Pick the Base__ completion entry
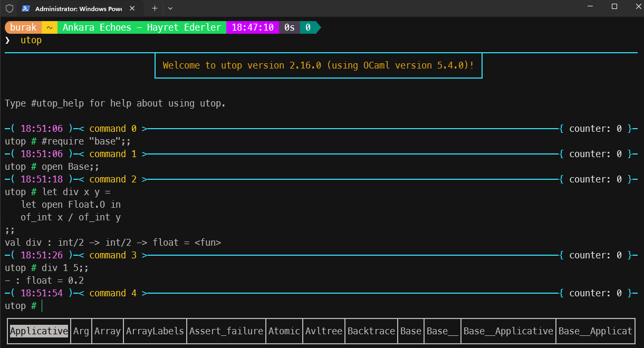Image resolution: width=644 pixels, height=348 pixels. [443, 331]
